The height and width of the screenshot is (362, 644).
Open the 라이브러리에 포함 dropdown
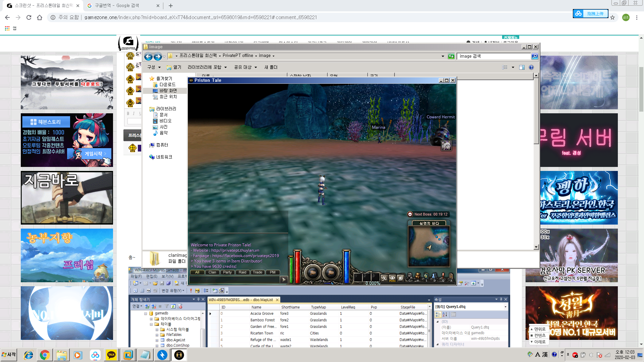[207, 67]
